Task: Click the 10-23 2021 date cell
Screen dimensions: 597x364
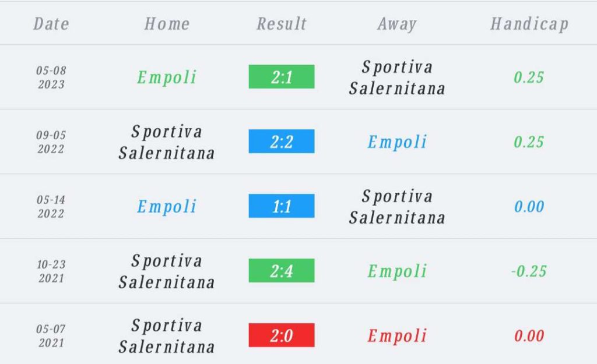Action: pos(51,271)
